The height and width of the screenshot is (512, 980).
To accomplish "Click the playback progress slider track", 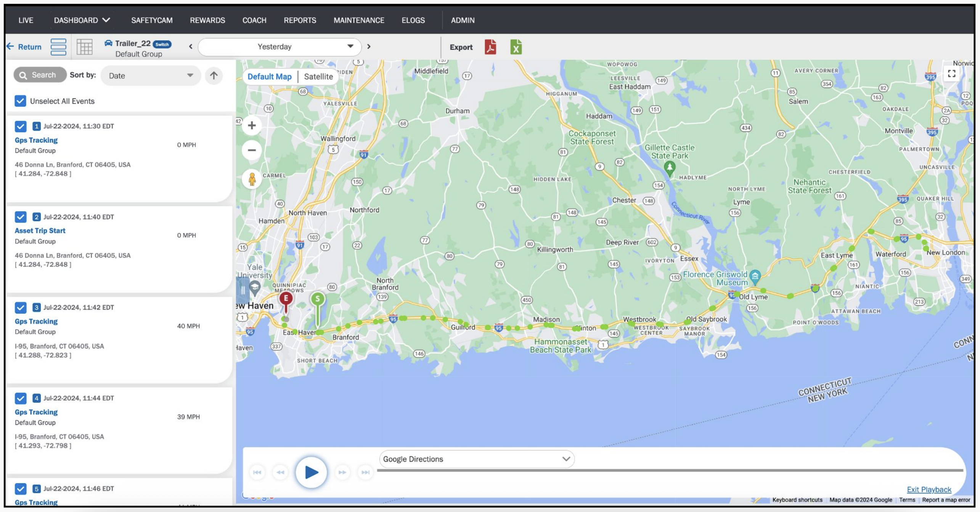I will pos(670,471).
